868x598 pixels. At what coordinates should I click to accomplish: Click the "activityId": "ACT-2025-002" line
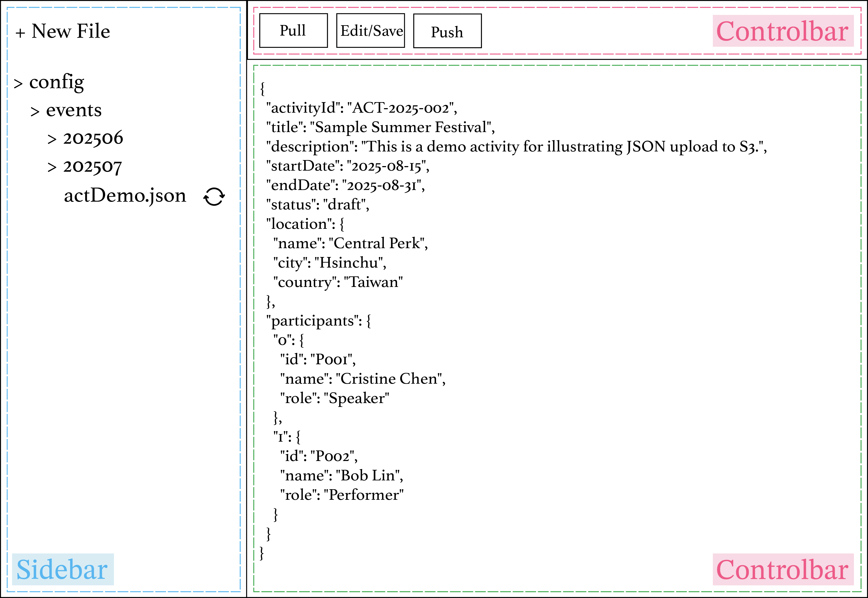(362, 108)
